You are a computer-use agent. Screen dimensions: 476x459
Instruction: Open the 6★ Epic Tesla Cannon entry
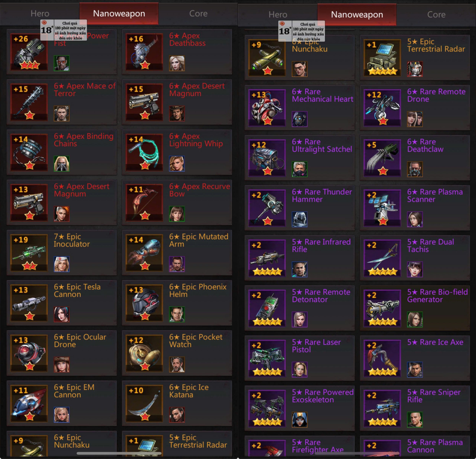tap(62, 303)
